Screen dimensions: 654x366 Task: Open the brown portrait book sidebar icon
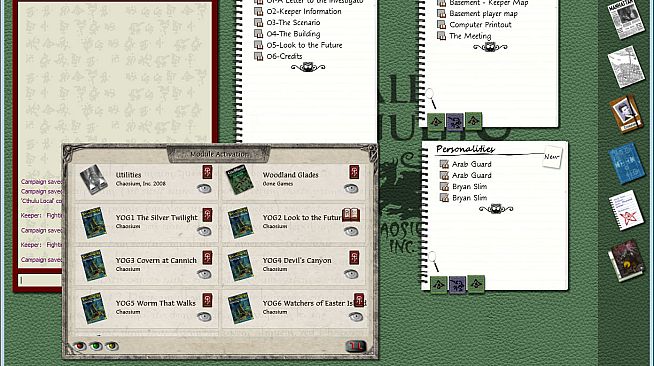[x=626, y=114]
